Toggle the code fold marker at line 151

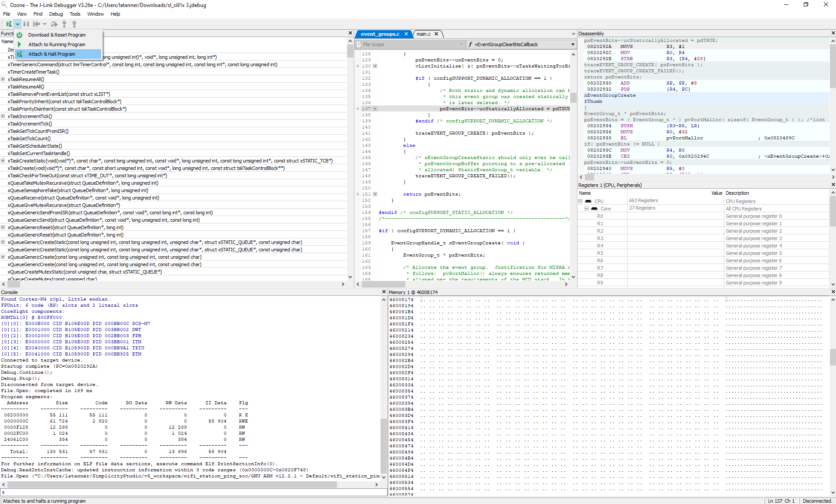point(375,194)
